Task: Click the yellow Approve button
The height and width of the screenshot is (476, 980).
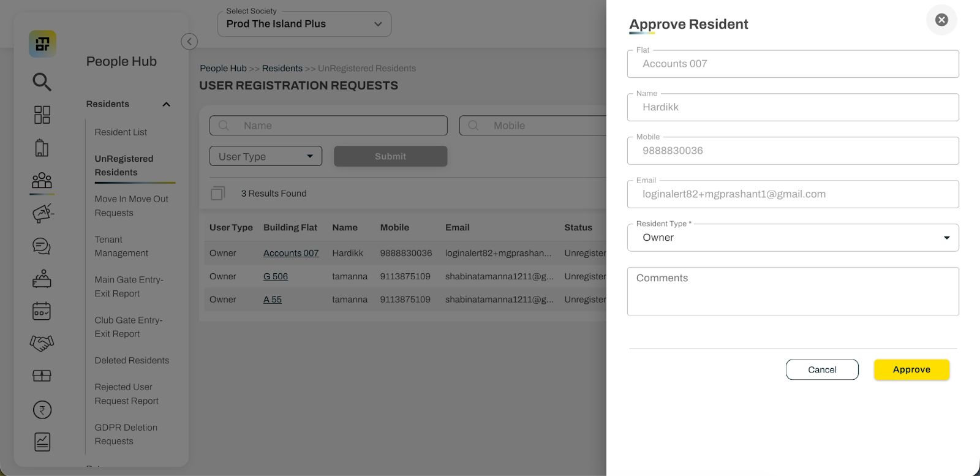Action: click(x=911, y=369)
